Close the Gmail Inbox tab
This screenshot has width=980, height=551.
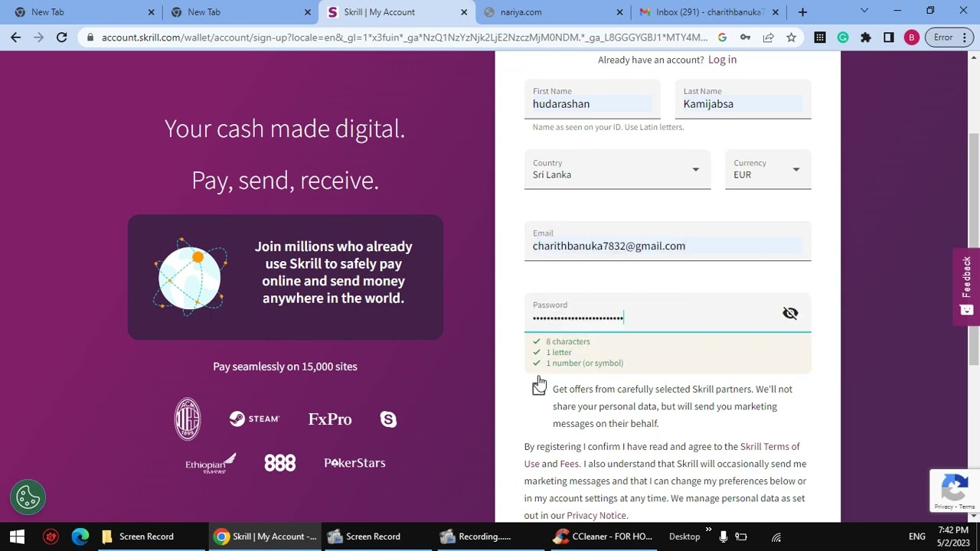(x=776, y=12)
